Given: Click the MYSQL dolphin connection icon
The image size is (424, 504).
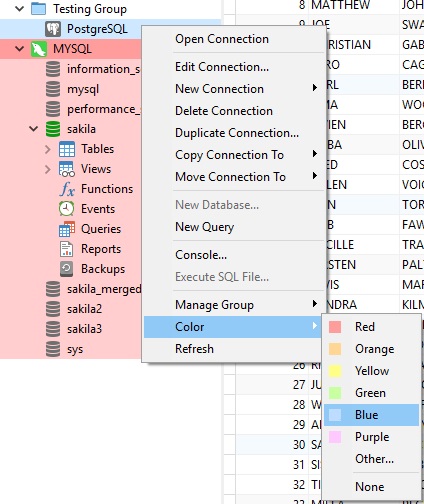Looking at the screenshot, I should pyautogui.click(x=39, y=49).
